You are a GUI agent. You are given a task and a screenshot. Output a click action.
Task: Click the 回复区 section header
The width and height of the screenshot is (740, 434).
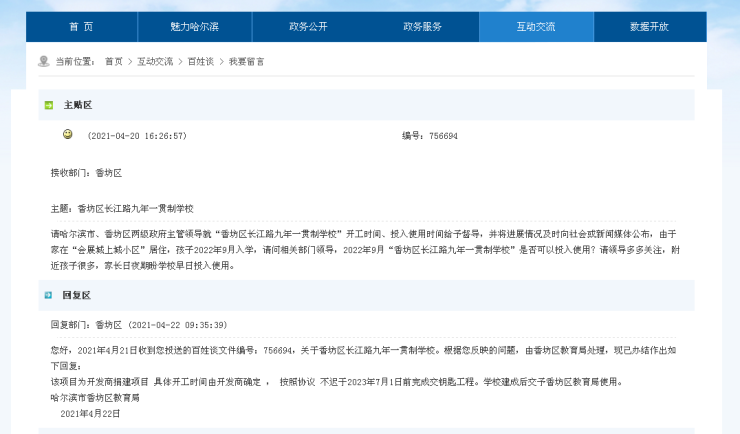coord(77,295)
